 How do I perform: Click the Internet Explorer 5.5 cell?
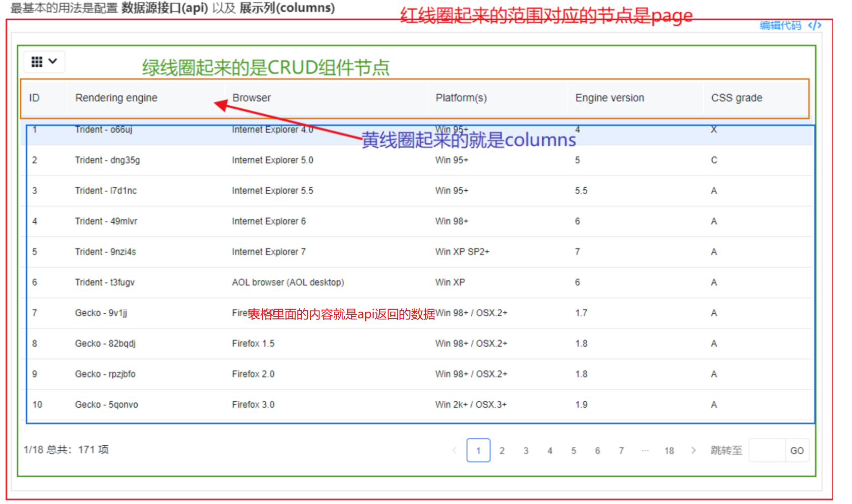click(272, 191)
